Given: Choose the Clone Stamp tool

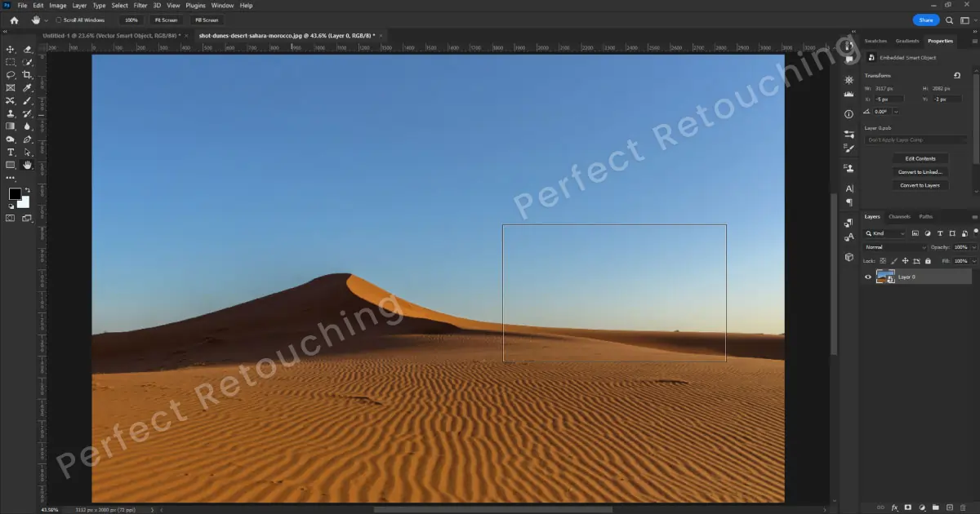Looking at the screenshot, I should pos(11,113).
